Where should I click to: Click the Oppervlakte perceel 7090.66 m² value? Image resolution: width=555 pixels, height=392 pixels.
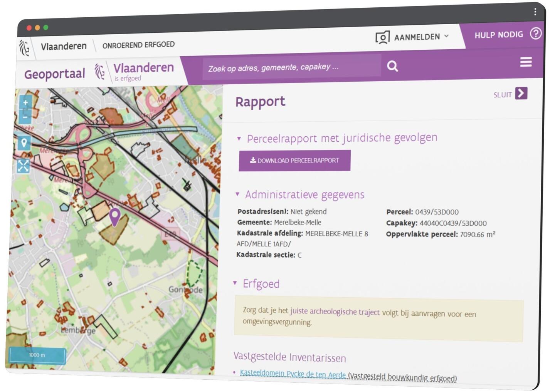(478, 235)
